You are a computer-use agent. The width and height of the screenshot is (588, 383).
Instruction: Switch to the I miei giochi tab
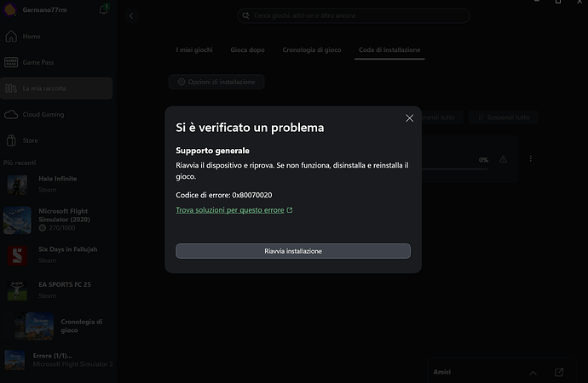pos(195,50)
